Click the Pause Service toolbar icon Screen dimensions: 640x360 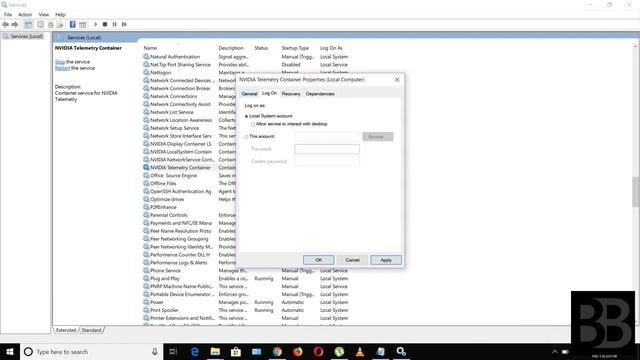tap(115, 24)
